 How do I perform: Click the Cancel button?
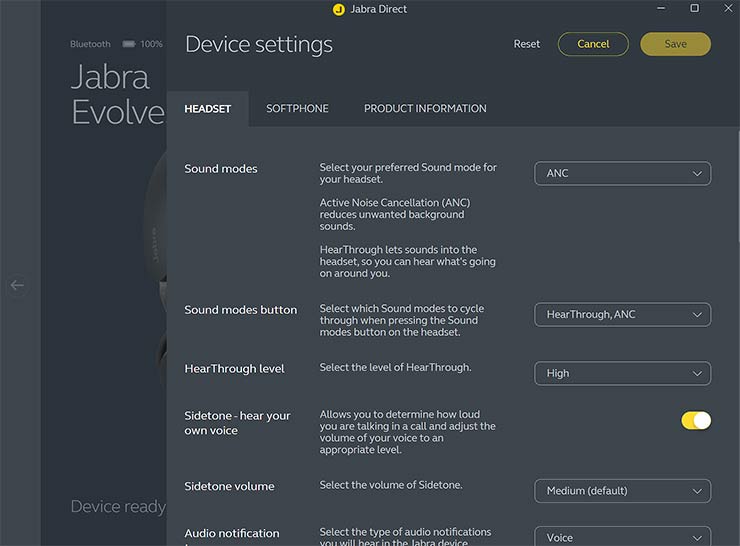tap(593, 44)
